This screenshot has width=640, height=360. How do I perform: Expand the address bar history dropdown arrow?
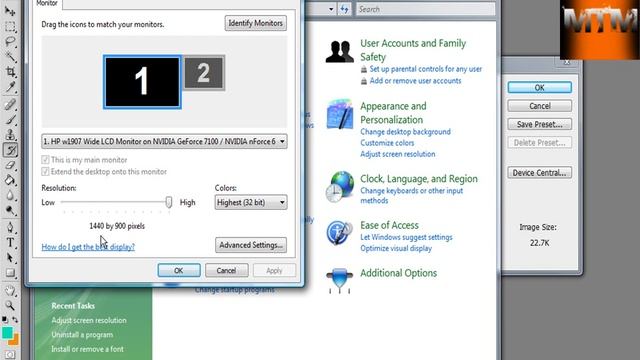[x=331, y=9]
